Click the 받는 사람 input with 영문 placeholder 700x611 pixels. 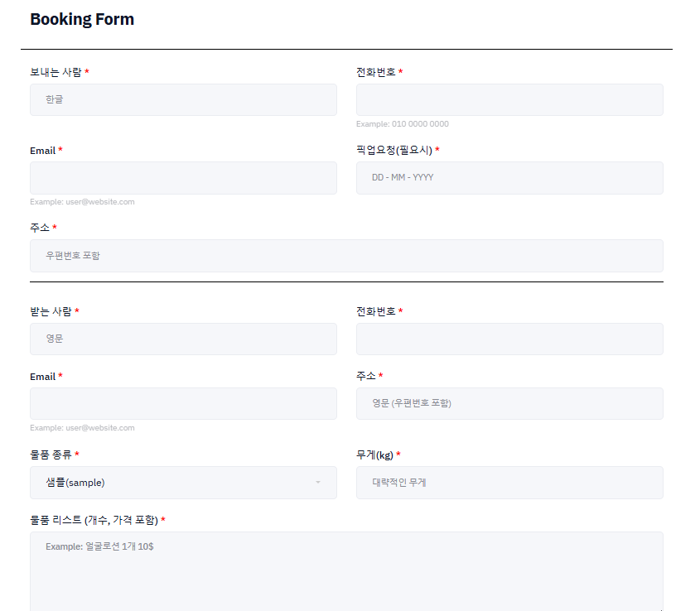pyautogui.click(x=183, y=339)
